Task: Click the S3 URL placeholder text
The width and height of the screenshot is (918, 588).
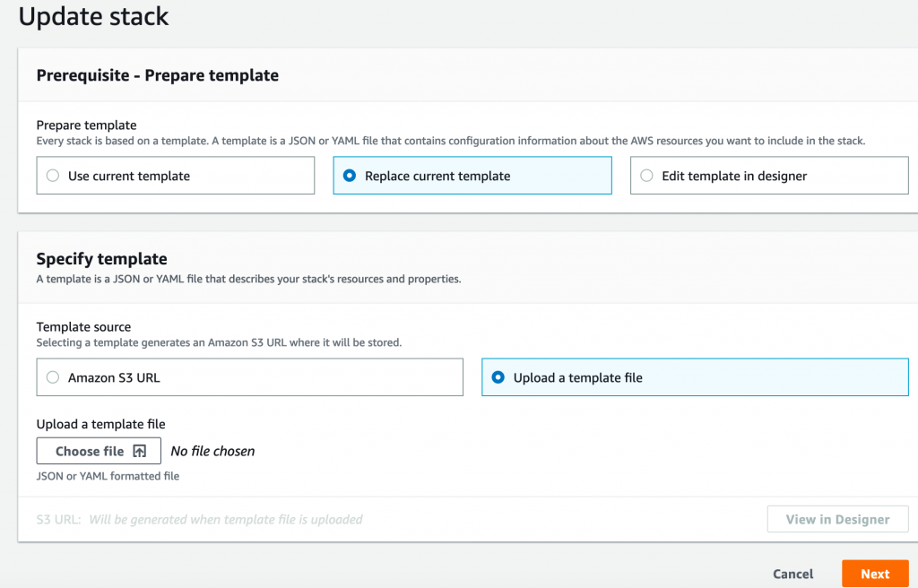Action: [225, 519]
